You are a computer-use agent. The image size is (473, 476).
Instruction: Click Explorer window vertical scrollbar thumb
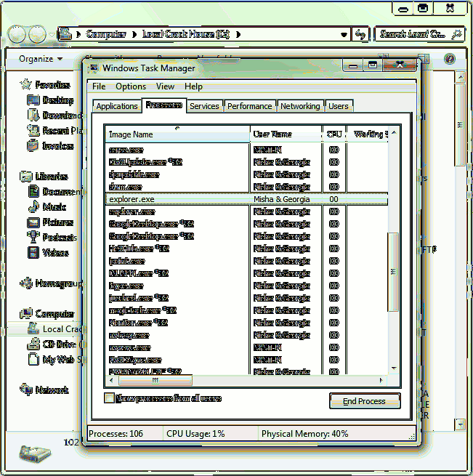(x=461, y=125)
